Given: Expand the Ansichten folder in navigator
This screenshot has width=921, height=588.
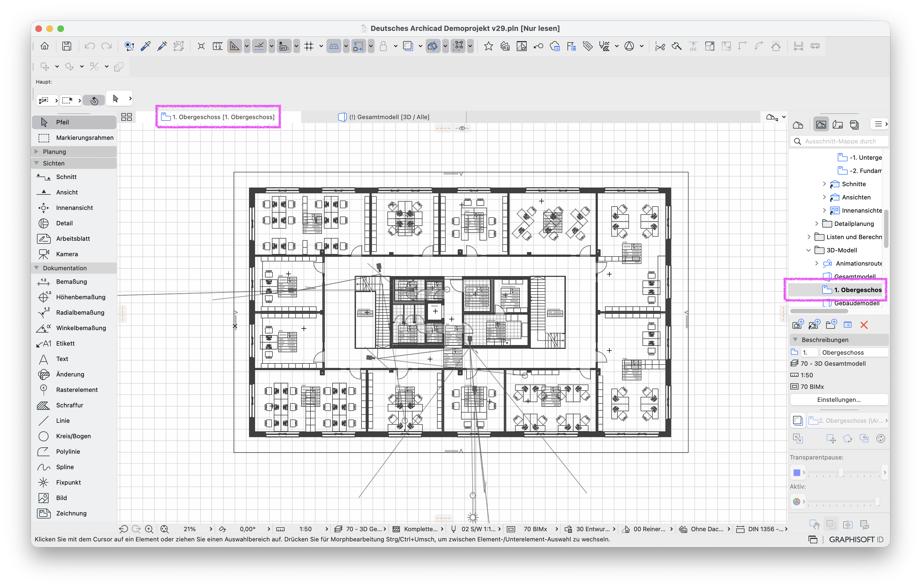Looking at the screenshot, I should [x=824, y=197].
